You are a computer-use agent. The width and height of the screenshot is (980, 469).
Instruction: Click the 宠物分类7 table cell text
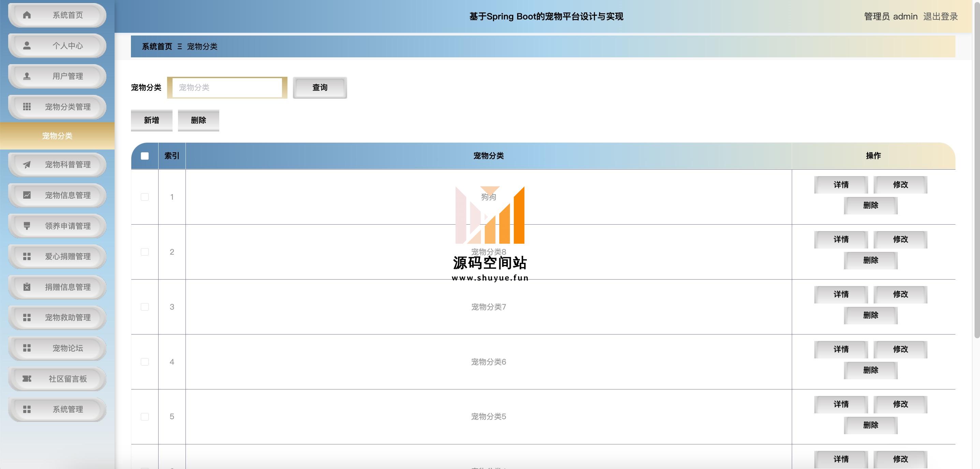[x=489, y=307]
